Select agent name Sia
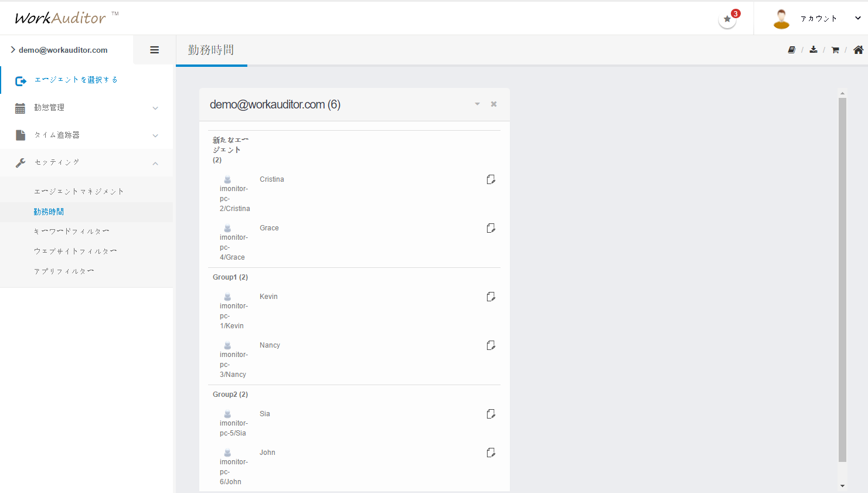 click(x=265, y=414)
